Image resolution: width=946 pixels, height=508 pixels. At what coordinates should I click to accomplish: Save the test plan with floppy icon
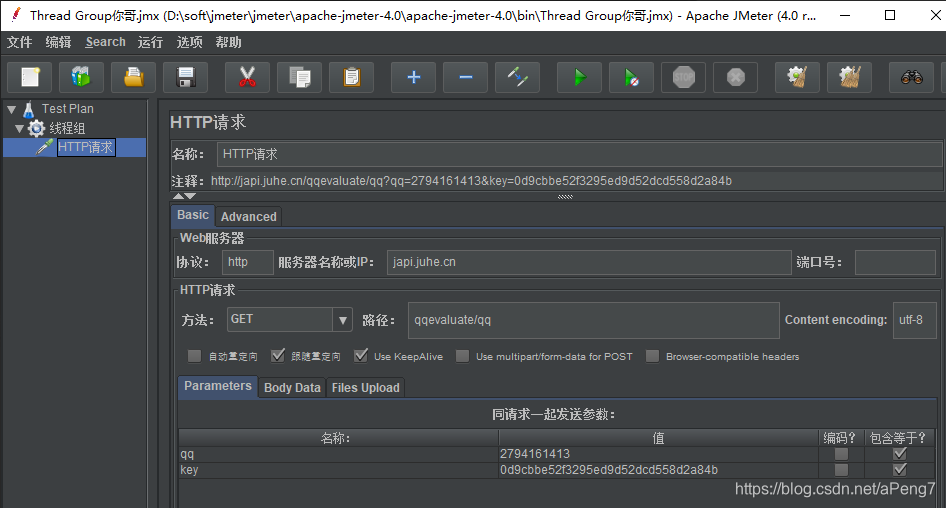(185, 77)
